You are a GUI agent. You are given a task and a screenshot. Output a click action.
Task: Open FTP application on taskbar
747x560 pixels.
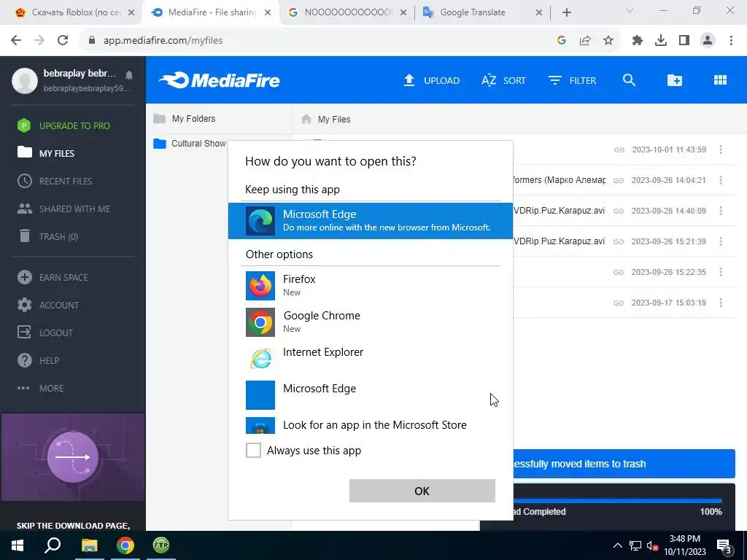pyautogui.click(x=161, y=545)
